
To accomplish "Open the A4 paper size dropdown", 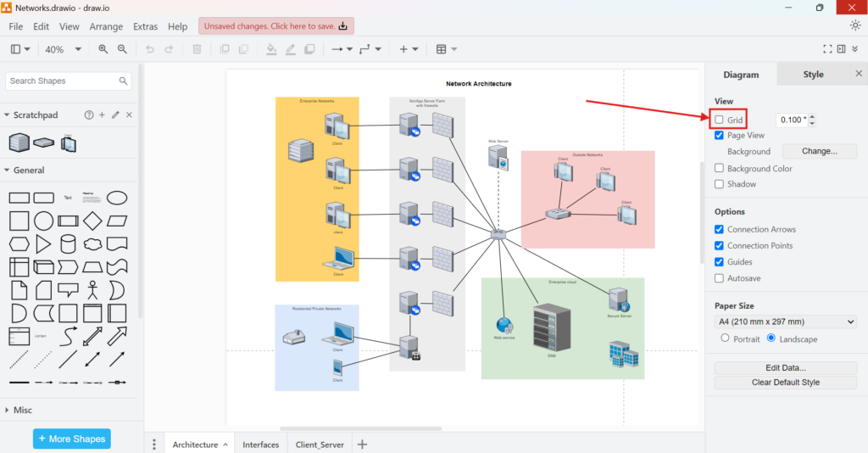I will 786,322.
